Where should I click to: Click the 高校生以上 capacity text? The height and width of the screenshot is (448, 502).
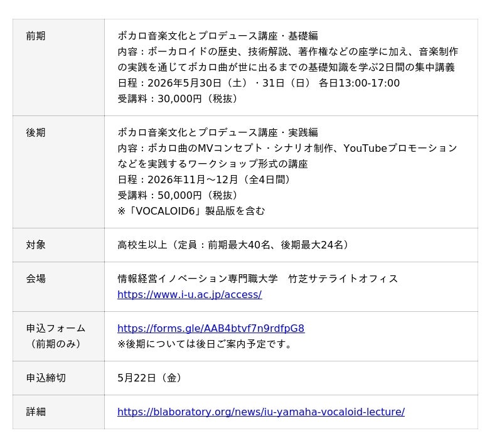(233, 245)
